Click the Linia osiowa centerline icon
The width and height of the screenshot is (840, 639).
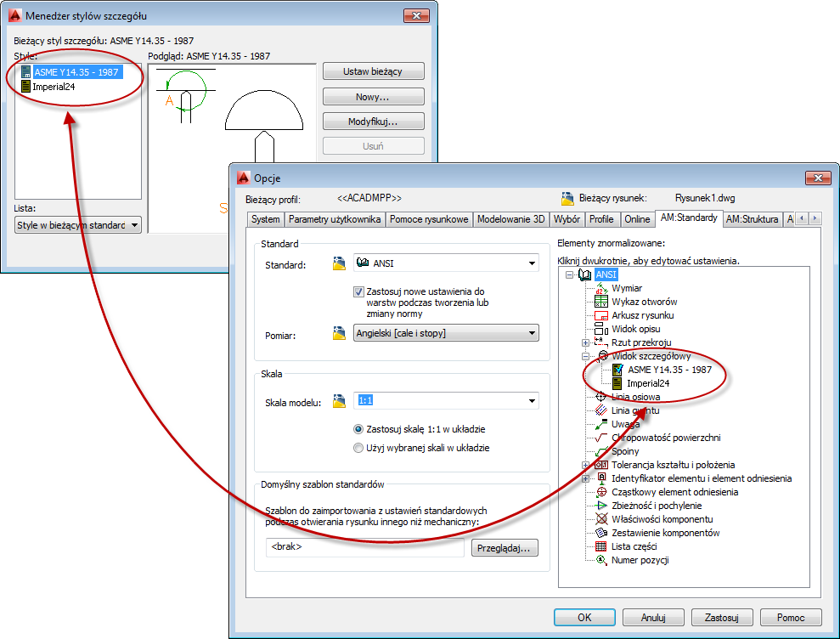pos(601,397)
